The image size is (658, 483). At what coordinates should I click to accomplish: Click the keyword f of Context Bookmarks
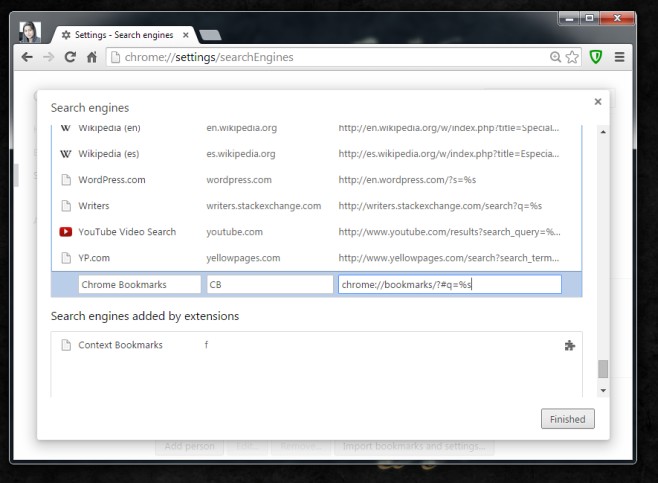click(206, 345)
